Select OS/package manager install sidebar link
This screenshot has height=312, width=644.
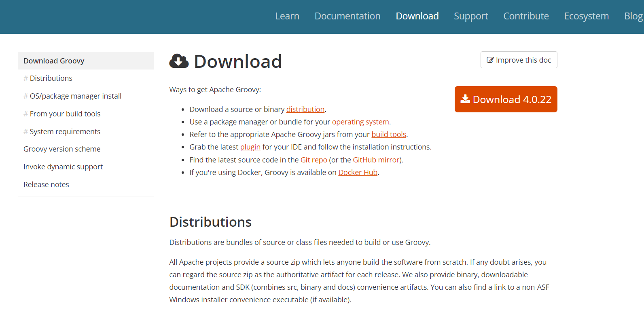[x=75, y=96]
